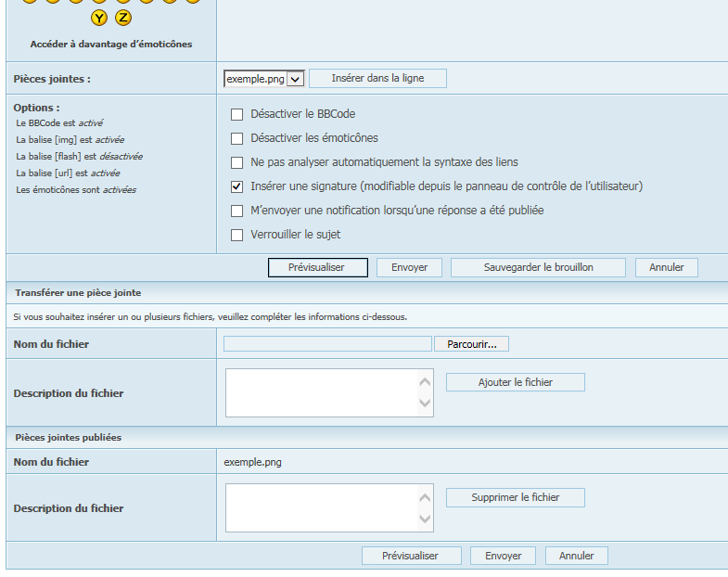Toggle 'Verrouiller le sujet' checkbox

237,235
